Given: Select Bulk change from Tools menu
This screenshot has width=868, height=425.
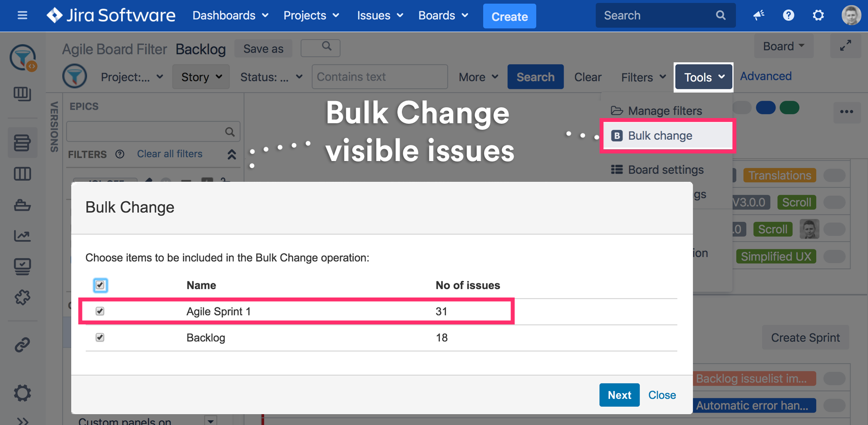Looking at the screenshot, I should coord(668,136).
